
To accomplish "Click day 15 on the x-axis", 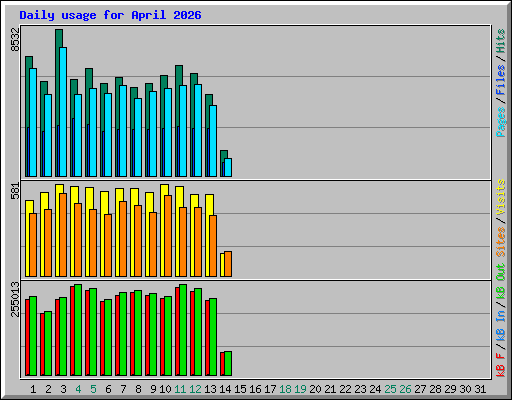I will [240, 389].
